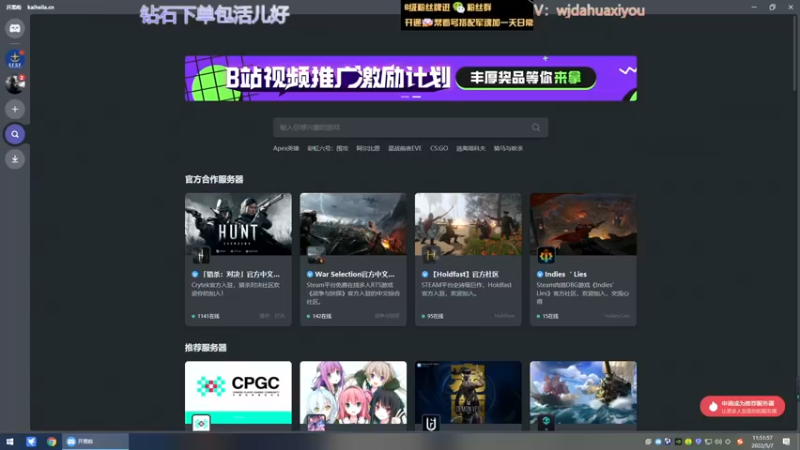Screen dimensions: 800x450
Task: Click the network tray icon
Action: [x=708, y=442]
